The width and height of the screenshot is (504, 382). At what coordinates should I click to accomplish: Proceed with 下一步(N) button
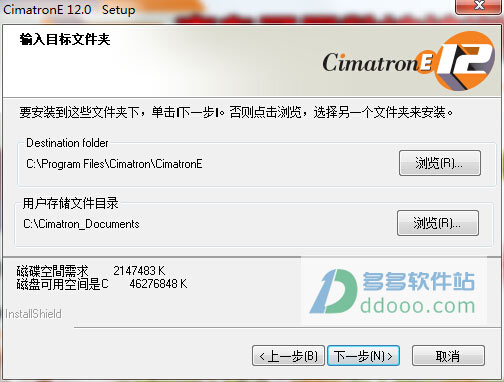[363, 356]
